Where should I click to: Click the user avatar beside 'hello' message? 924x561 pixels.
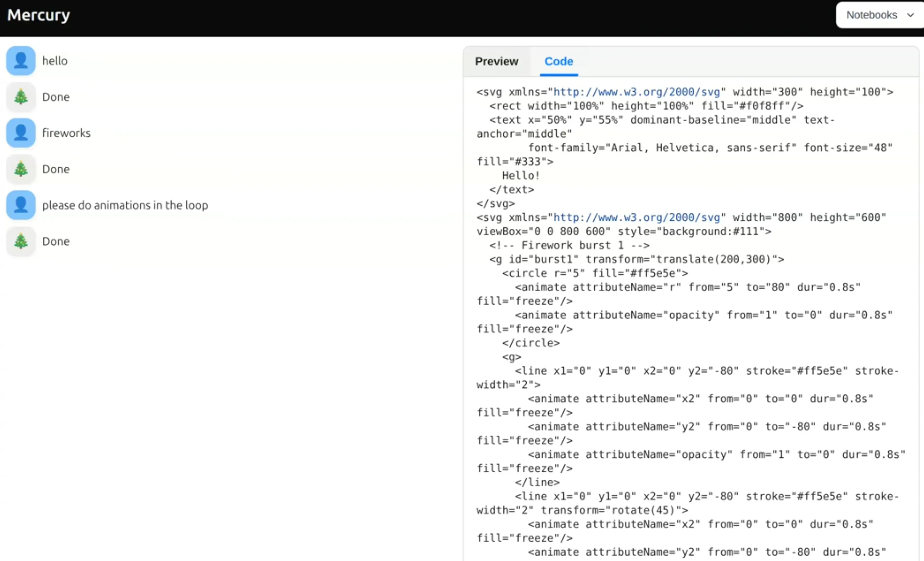coord(21,61)
